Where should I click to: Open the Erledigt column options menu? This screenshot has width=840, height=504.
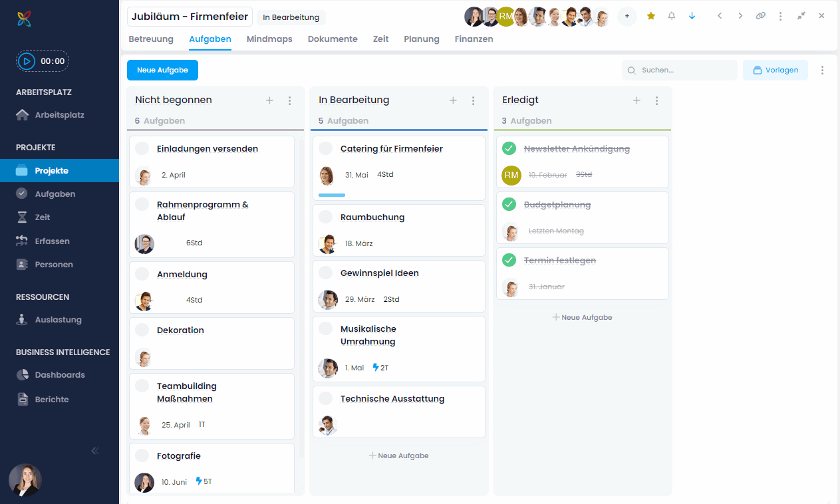click(x=657, y=100)
